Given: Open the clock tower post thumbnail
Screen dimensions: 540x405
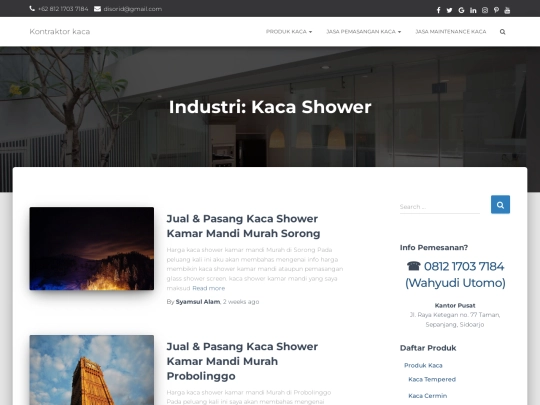Looking at the screenshot, I should 92,370.
